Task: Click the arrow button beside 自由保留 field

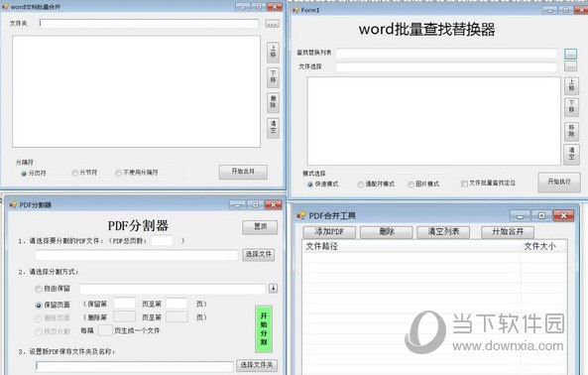Action: (273, 289)
